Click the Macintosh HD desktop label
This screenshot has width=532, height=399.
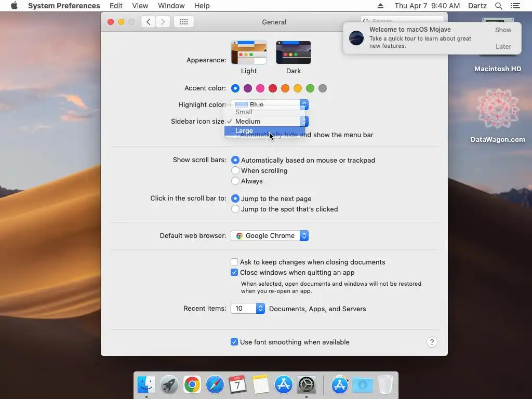tap(498, 69)
